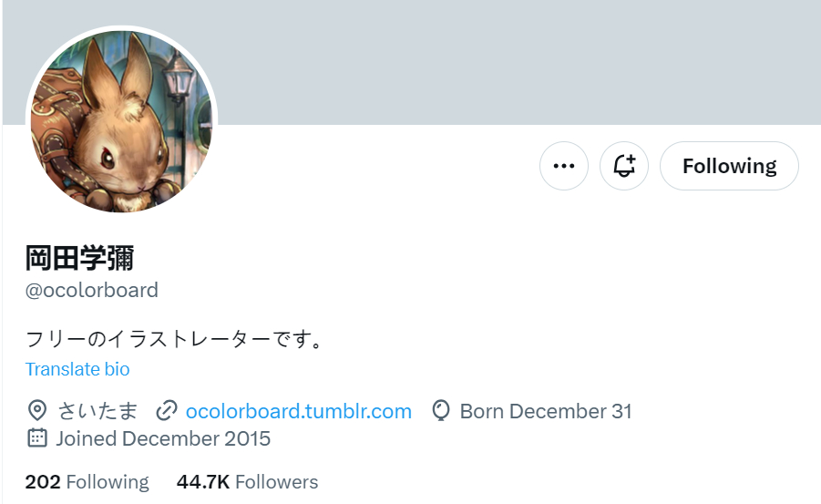The height and width of the screenshot is (504, 821).
Task: Click the calendar joined-date icon
Action: [37, 438]
